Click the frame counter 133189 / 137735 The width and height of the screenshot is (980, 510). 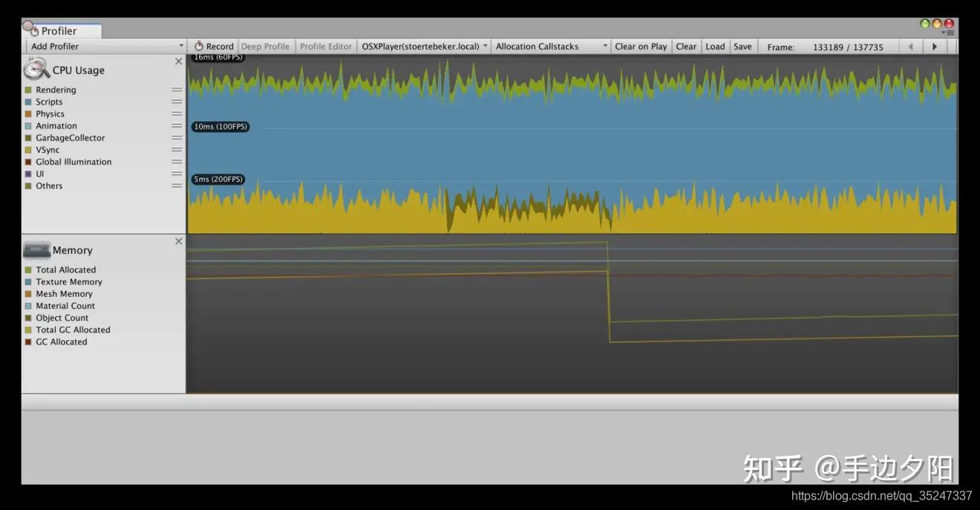pos(848,47)
